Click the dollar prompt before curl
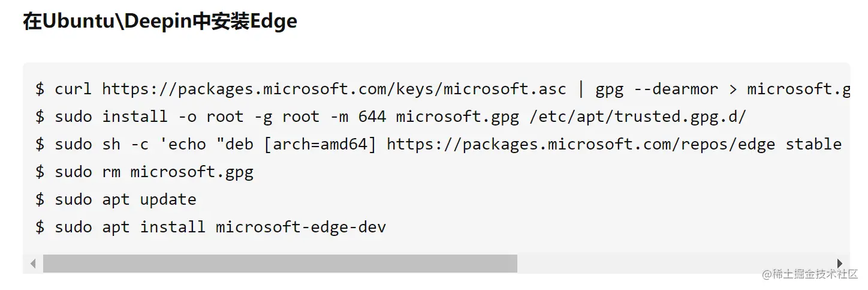Image resolution: width=868 pixels, height=290 pixels. click(40, 89)
